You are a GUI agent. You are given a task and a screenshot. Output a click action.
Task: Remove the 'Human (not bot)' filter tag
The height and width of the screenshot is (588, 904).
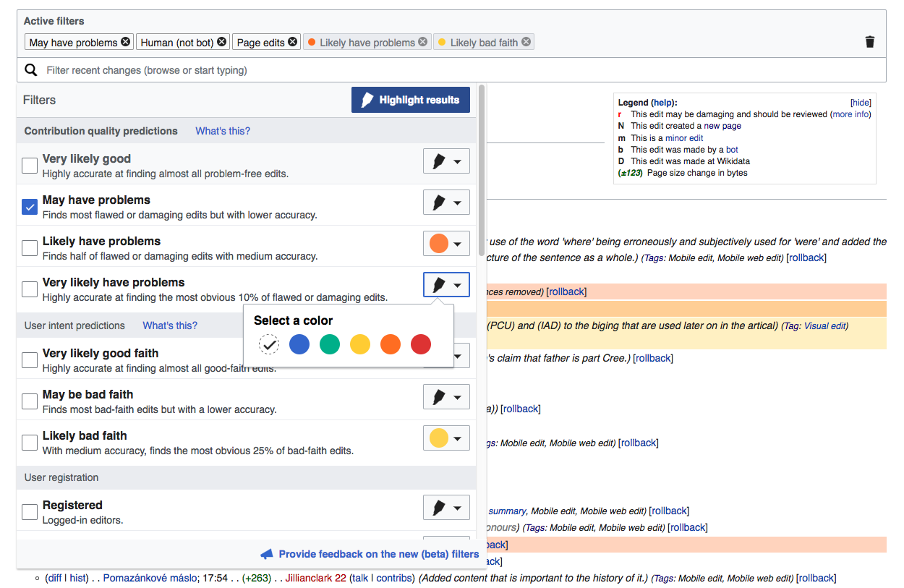click(222, 42)
